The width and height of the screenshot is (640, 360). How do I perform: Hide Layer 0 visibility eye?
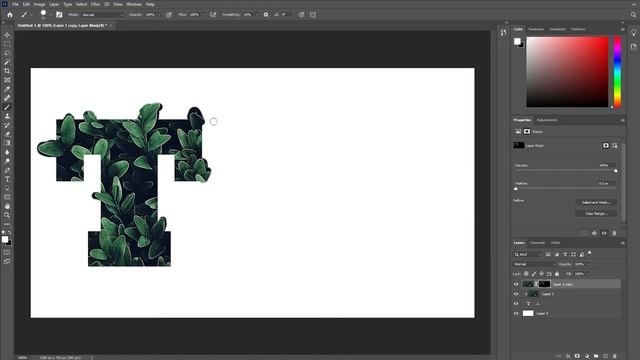pos(516,313)
